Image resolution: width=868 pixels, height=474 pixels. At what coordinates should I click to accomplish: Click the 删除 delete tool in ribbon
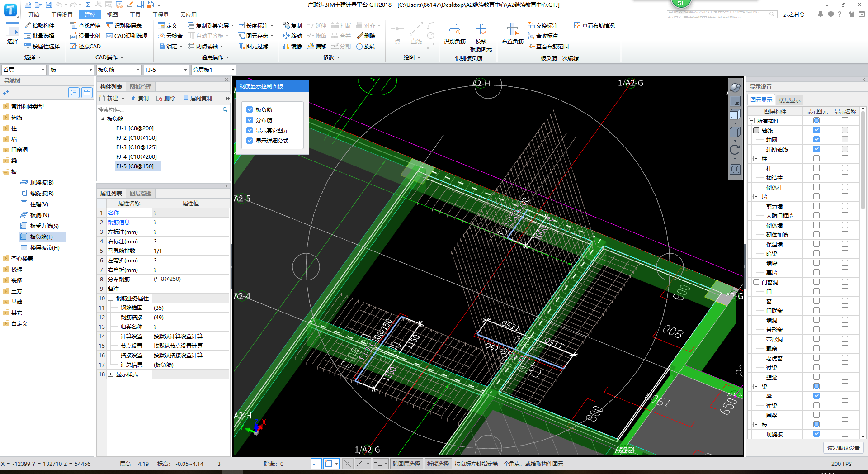[366, 36]
